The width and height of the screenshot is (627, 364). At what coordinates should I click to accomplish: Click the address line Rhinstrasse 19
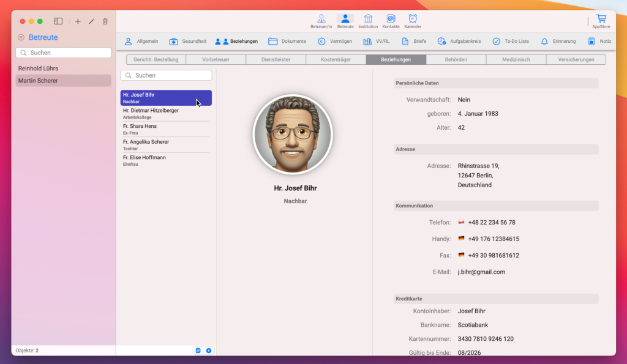478,165
